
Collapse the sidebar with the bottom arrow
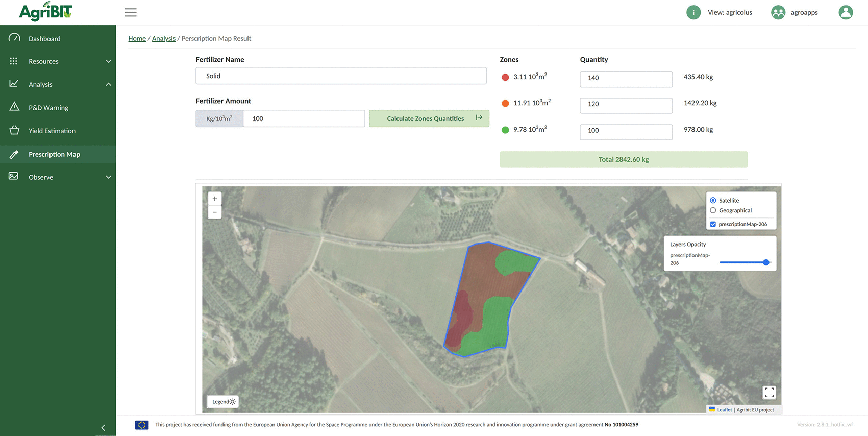(x=103, y=428)
